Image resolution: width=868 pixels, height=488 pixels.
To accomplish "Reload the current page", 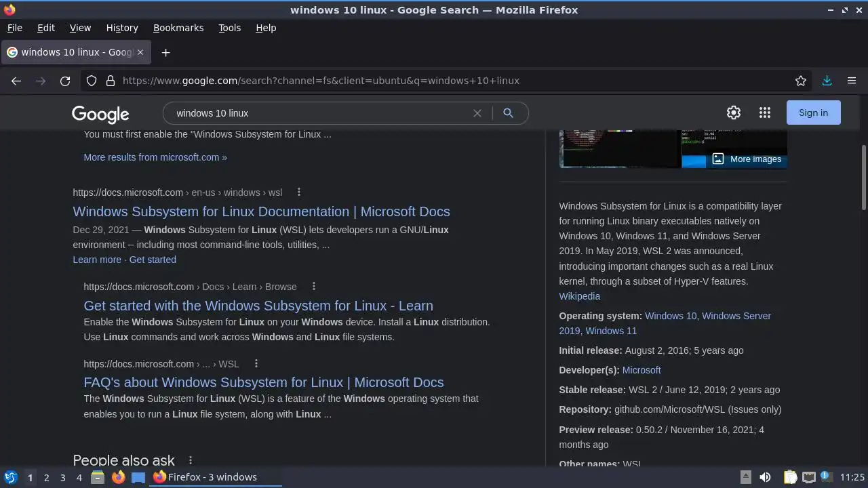I will [65, 81].
